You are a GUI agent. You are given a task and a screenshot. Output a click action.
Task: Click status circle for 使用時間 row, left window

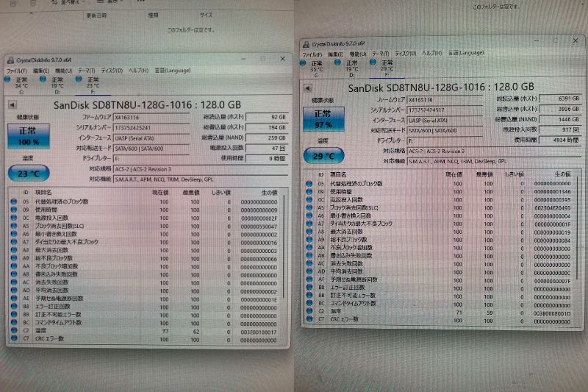click(x=14, y=210)
